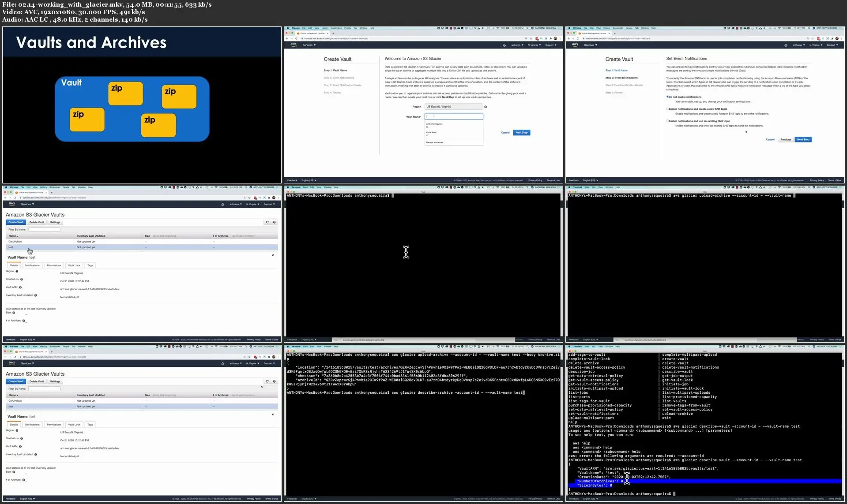Click Previous button in Event Notifications frame
The image size is (847, 504).
tap(786, 139)
